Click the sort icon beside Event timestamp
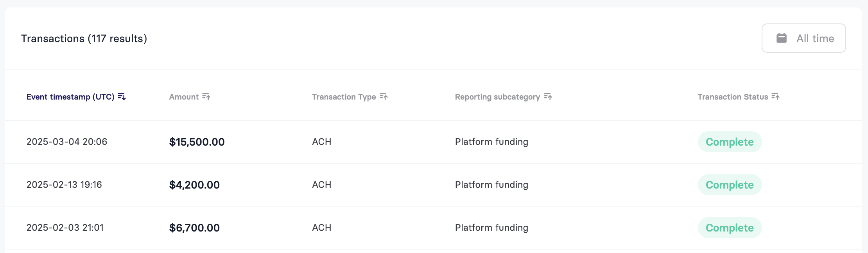The width and height of the screenshot is (868, 253). click(122, 96)
